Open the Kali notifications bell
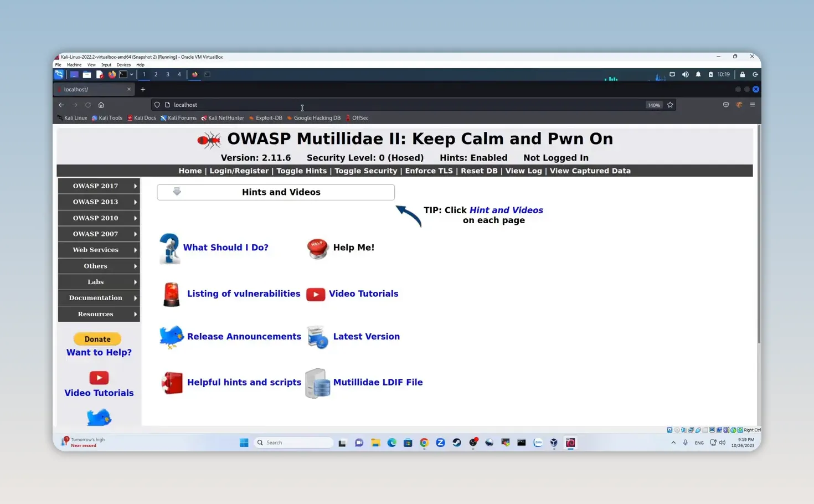This screenshot has width=814, height=504. [x=698, y=74]
